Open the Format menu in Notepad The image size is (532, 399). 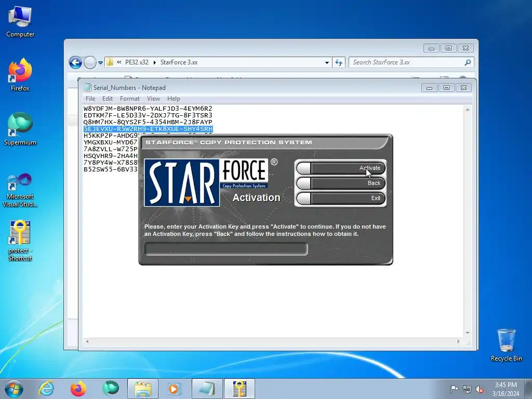[x=129, y=99]
